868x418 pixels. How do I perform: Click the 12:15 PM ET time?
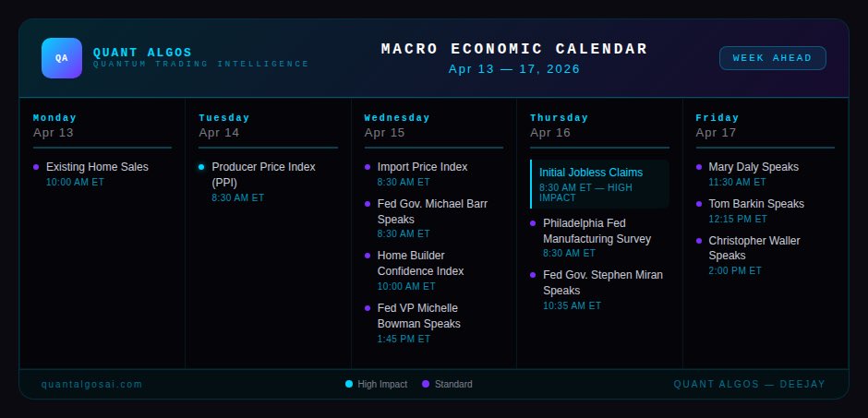738,219
